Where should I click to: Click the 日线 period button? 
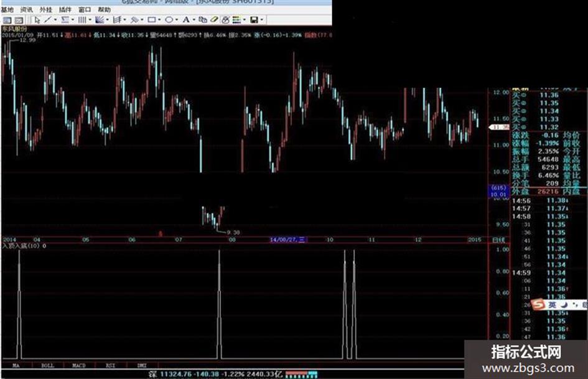tap(498, 240)
